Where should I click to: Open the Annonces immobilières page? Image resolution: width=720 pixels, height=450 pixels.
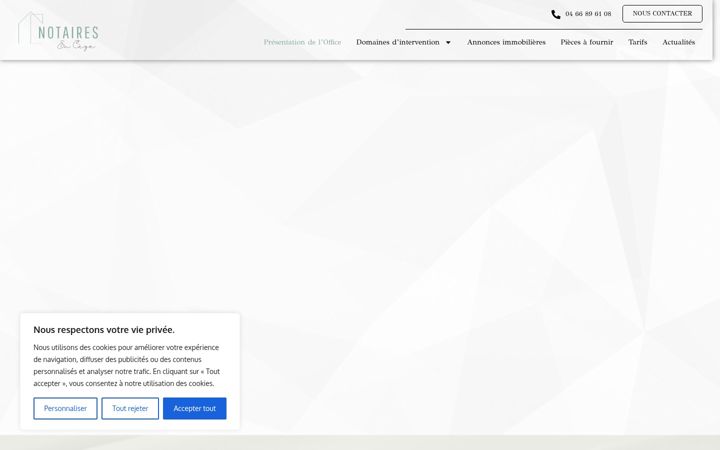[506, 42]
